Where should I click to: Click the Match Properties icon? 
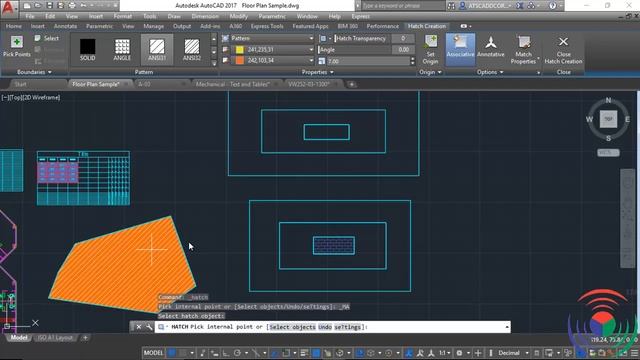coord(524,42)
